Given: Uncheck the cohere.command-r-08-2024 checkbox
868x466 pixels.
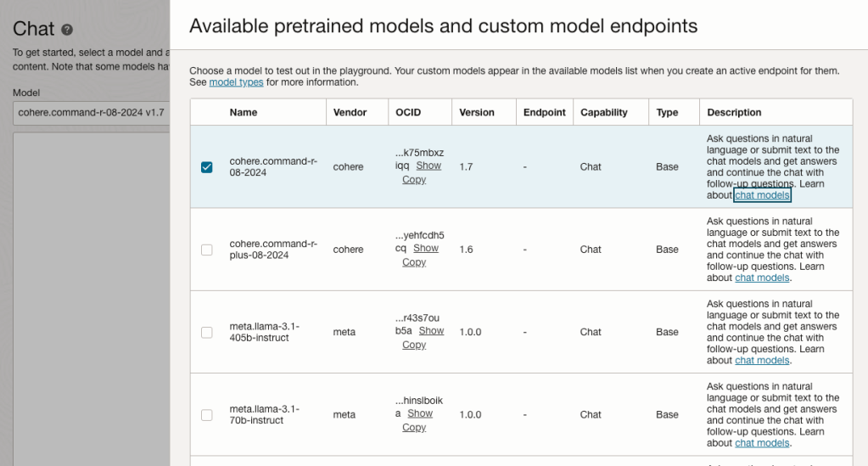Looking at the screenshot, I should point(207,167).
